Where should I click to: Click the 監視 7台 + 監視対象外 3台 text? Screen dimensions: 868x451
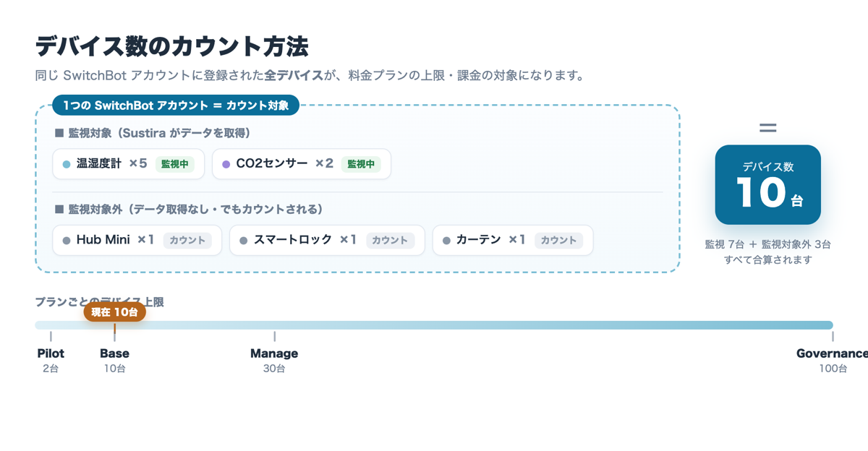(x=768, y=244)
